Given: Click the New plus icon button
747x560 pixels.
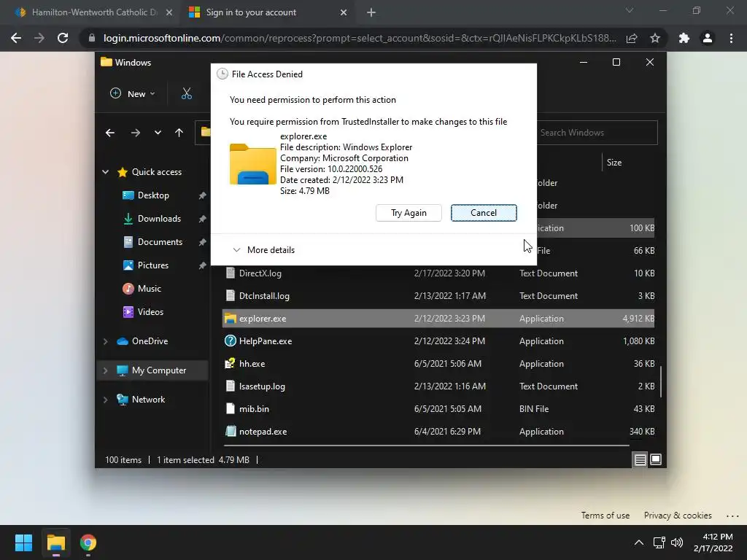Looking at the screenshot, I should pyautogui.click(x=116, y=93).
